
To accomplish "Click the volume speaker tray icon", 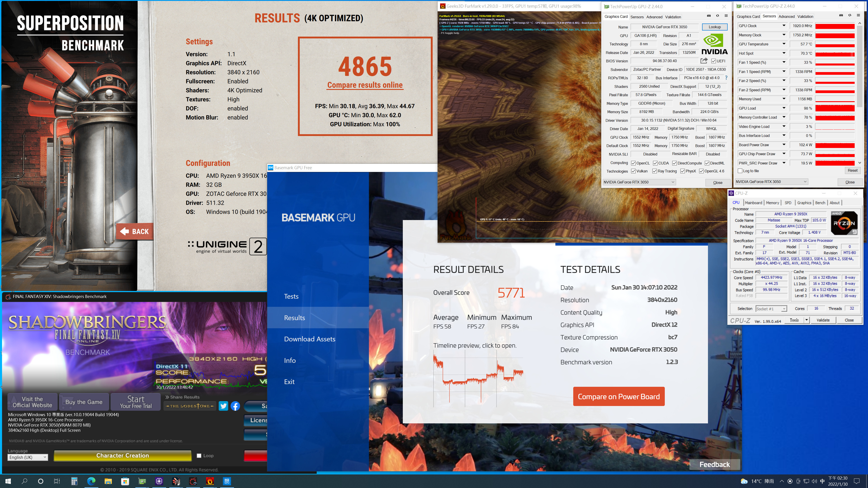I will [x=814, y=481].
